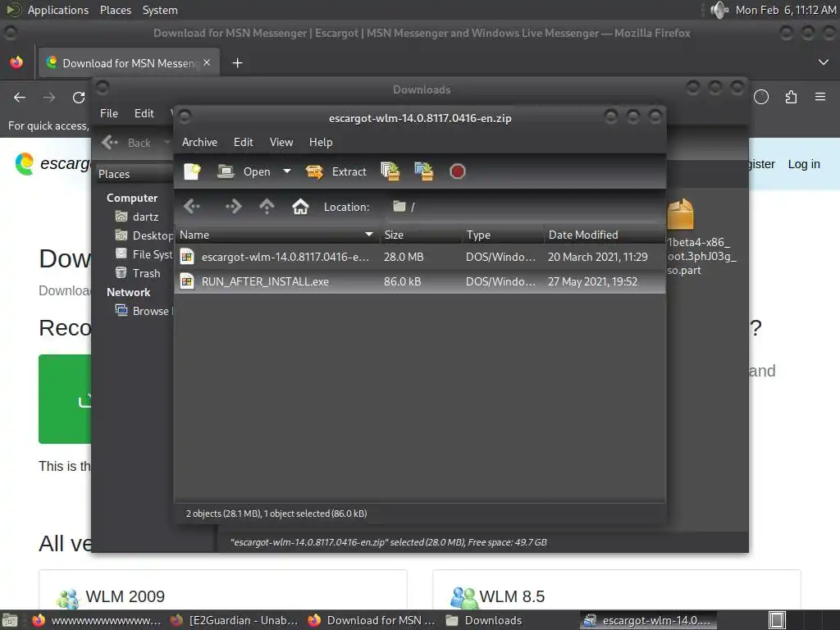Screen dimensions: 840x630
Task: Click the Location path field
Action: pyautogui.click(x=525, y=207)
